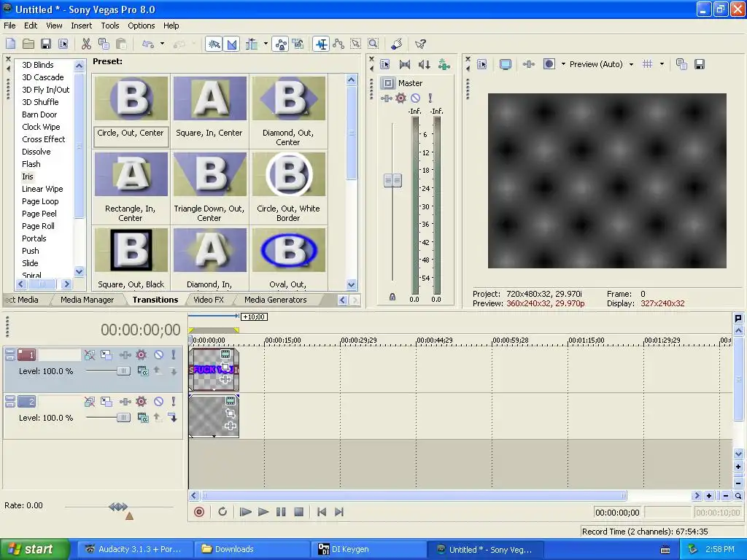Image resolution: width=747 pixels, height=560 pixels.
Task: Switch to the Media Generators tab
Action: (275, 300)
